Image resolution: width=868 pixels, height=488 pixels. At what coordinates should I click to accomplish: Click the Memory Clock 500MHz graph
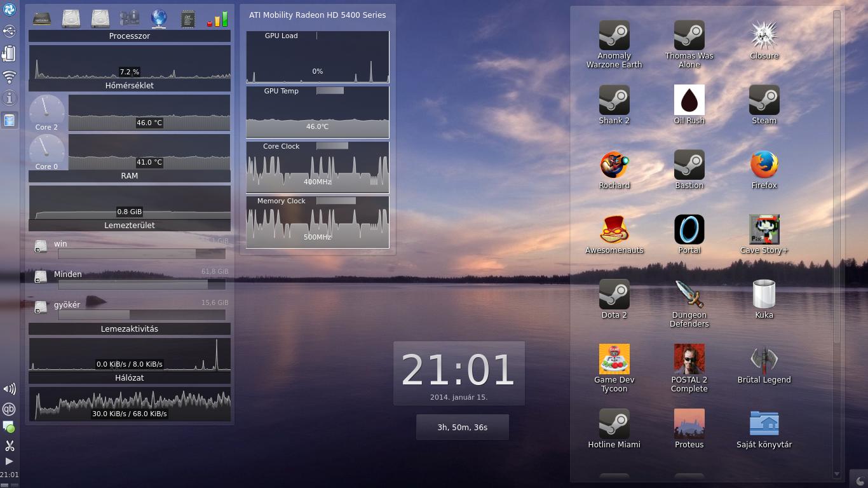click(318, 222)
